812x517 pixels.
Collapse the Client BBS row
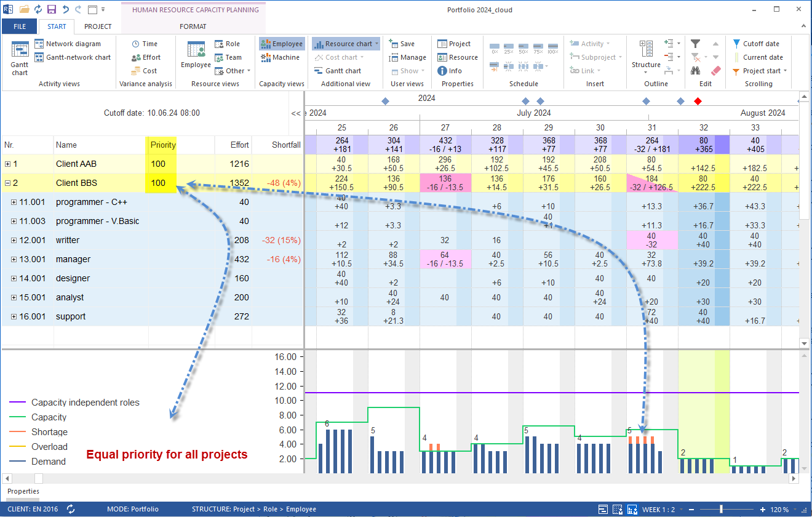pos(7,183)
